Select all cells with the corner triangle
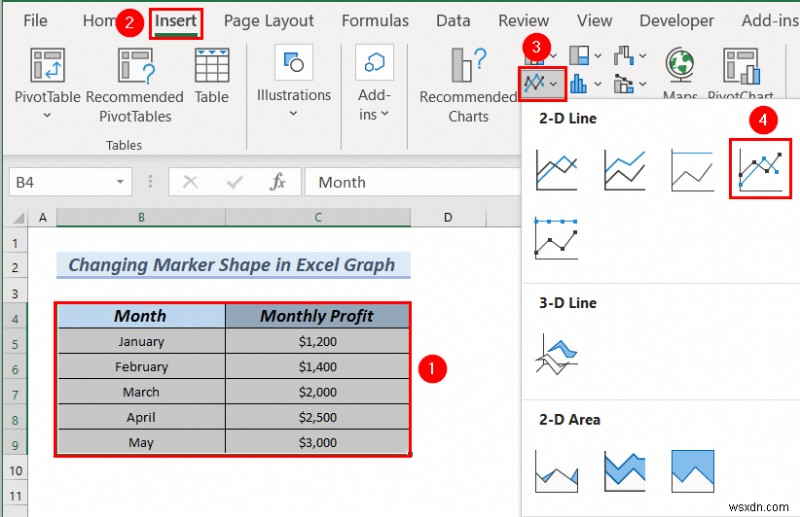This screenshot has width=800, height=517. [18, 218]
